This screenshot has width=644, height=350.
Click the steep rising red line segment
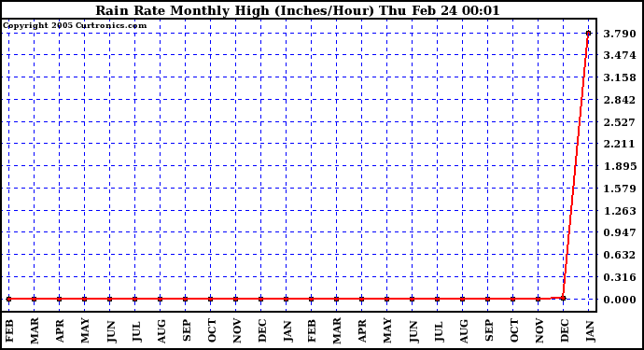[576, 165]
